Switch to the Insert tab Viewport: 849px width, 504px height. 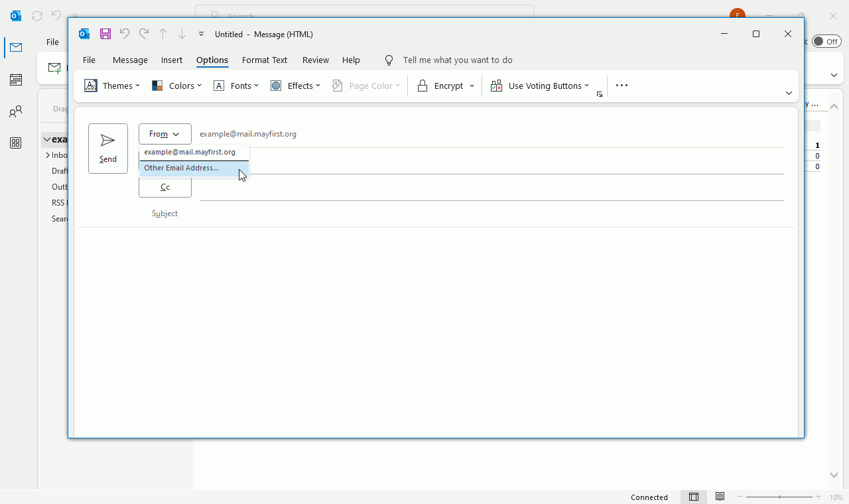pyautogui.click(x=172, y=60)
